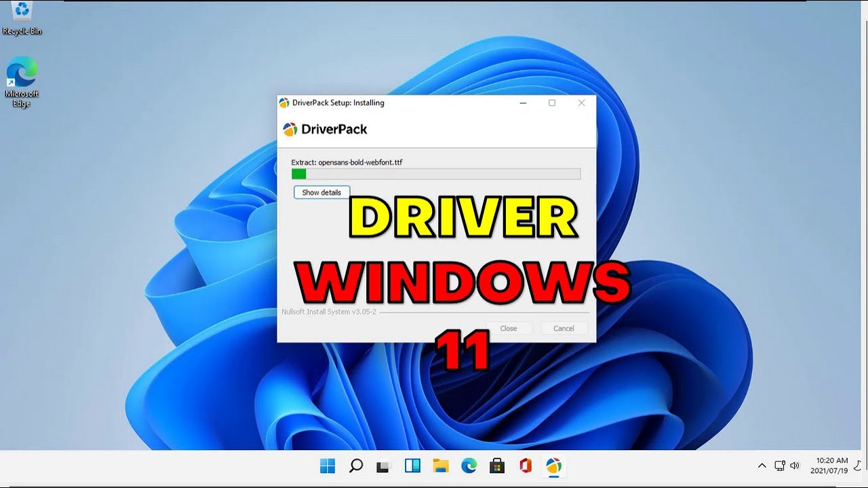Click the DriverPack logo in the installer header
The height and width of the screenshot is (488, 868).
(x=325, y=129)
